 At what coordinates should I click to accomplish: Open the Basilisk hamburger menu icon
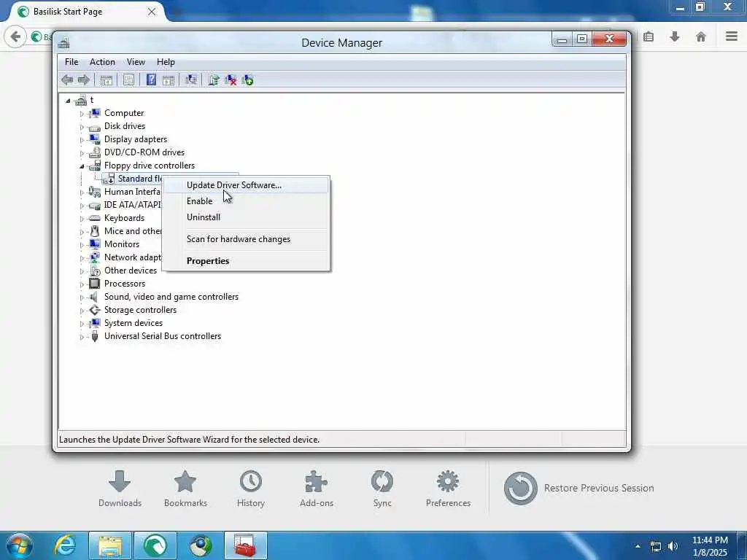click(x=732, y=36)
